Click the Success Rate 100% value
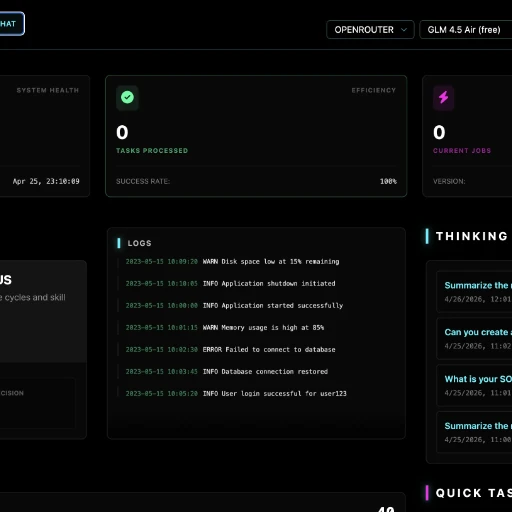Screen dimensions: 512x512 (388, 181)
